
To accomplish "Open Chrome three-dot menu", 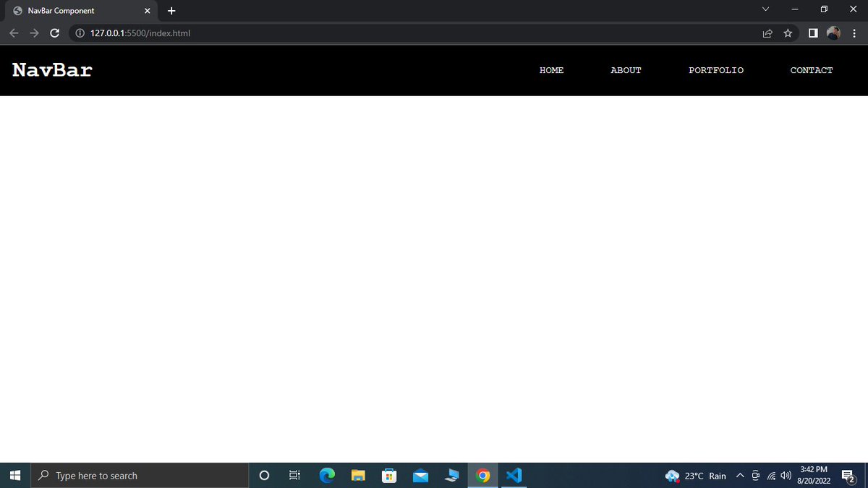I will pos(854,33).
